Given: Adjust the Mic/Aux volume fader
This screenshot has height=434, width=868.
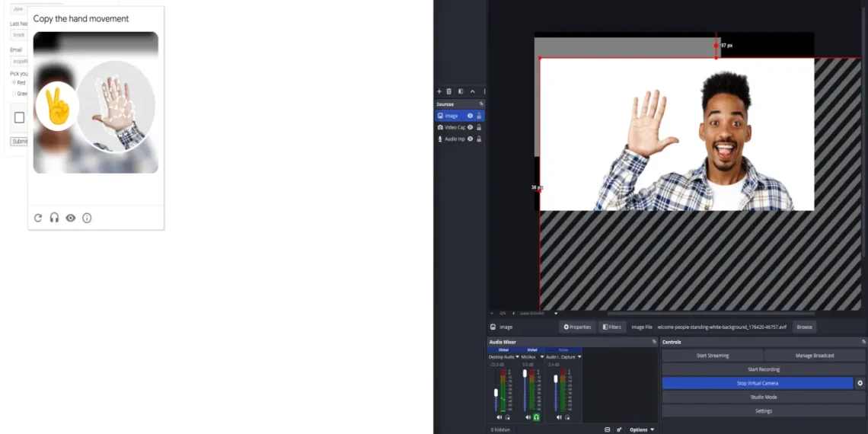Looking at the screenshot, I should coord(525,373).
